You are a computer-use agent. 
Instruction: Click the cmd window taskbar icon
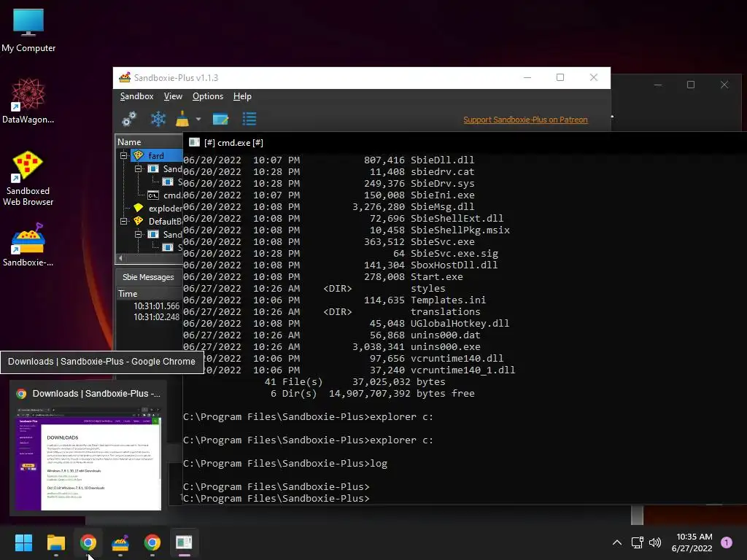pyautogui.click(x=184, y=542)
